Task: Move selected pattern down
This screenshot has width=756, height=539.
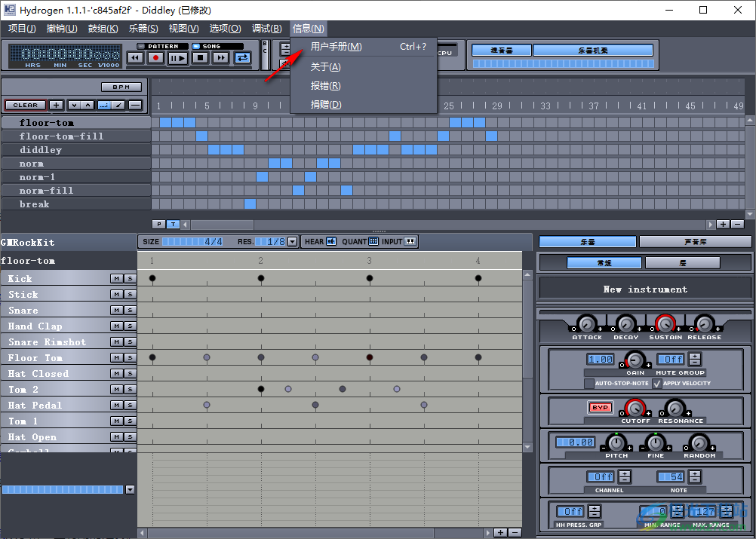Action: (x=74, y=105)
